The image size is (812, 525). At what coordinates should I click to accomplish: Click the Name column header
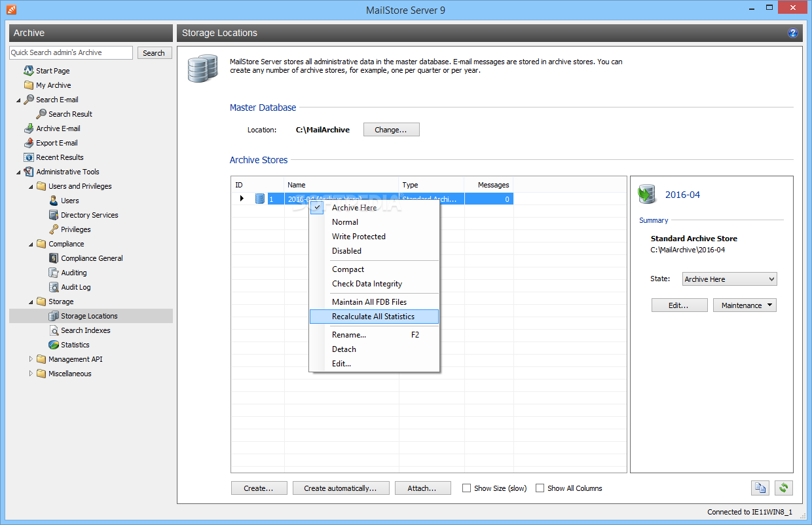341,185
